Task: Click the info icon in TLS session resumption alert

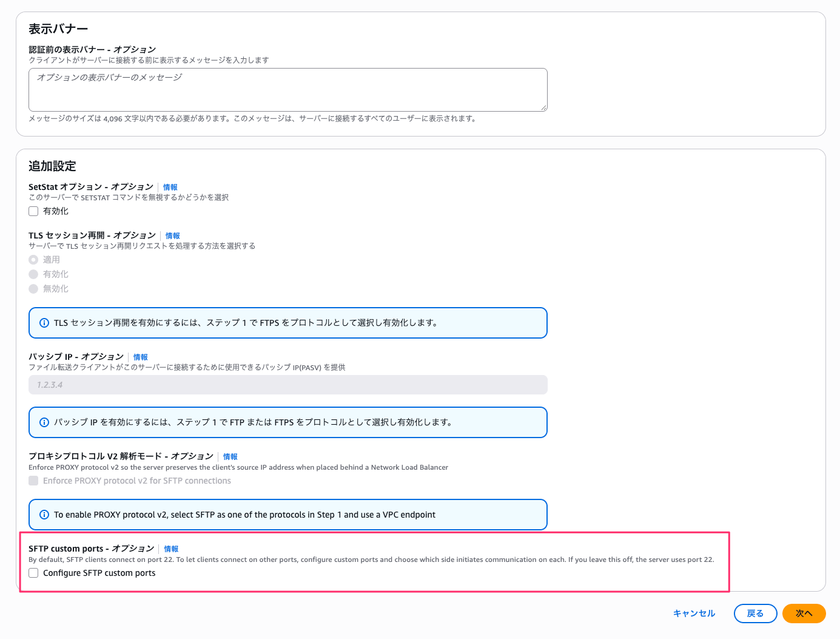Action: coord(44,323)
